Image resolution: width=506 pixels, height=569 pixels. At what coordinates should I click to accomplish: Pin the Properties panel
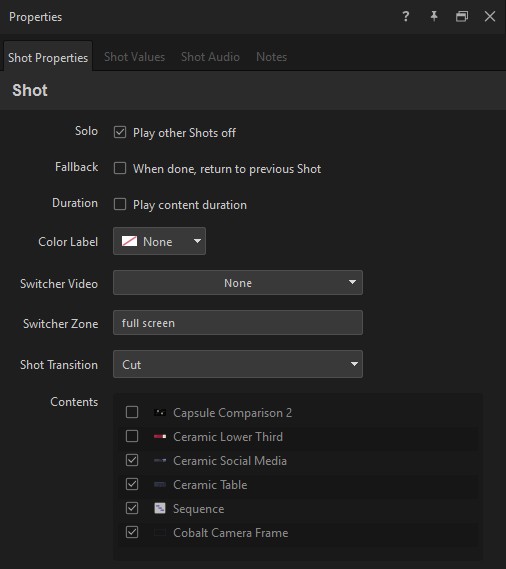point(434,16)
